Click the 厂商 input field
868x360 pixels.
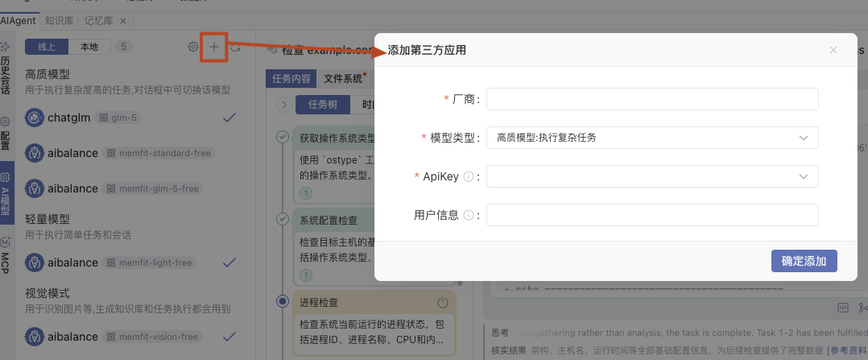tap(652, 99)
